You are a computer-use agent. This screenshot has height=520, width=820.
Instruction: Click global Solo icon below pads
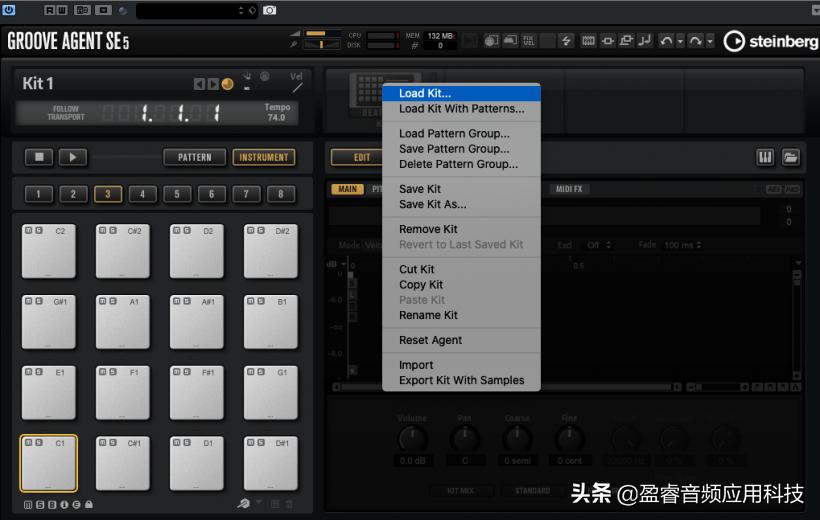[40, 505]
